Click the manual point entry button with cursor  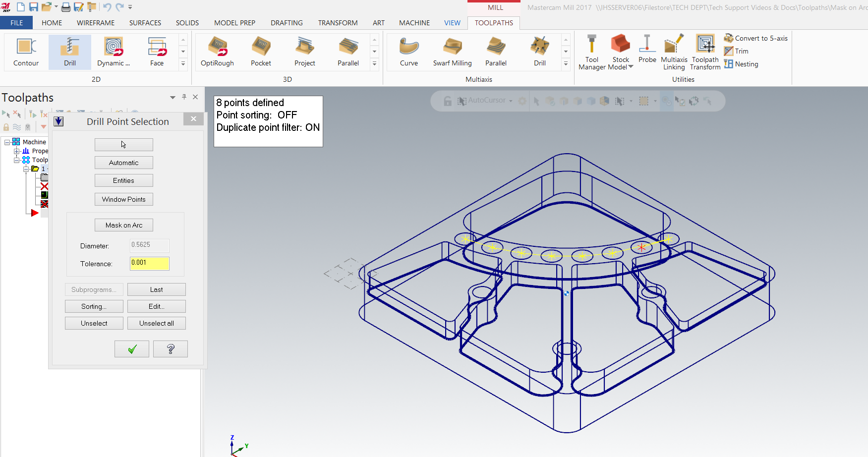coord(124,145)
